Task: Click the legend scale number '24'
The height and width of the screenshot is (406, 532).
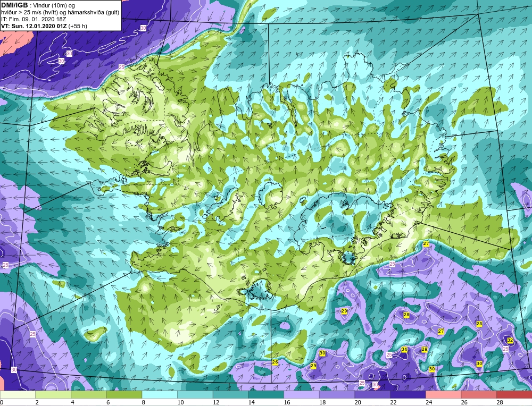Action: [428, 402]
